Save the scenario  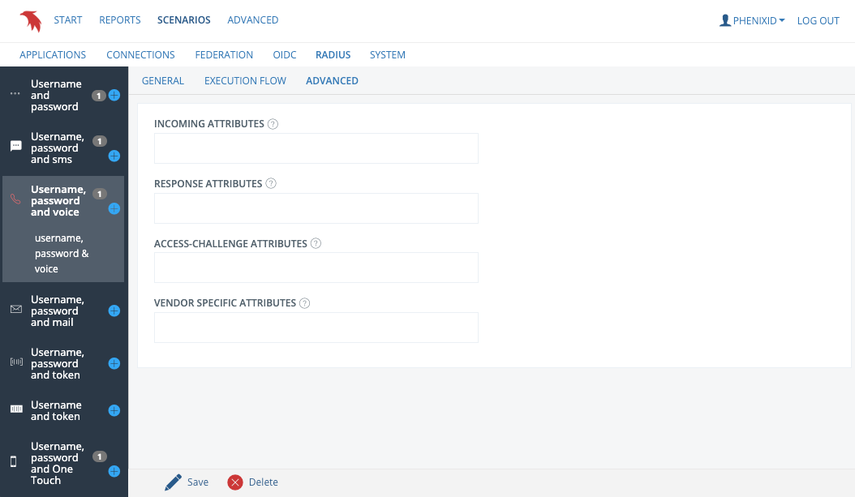point(186,482)
